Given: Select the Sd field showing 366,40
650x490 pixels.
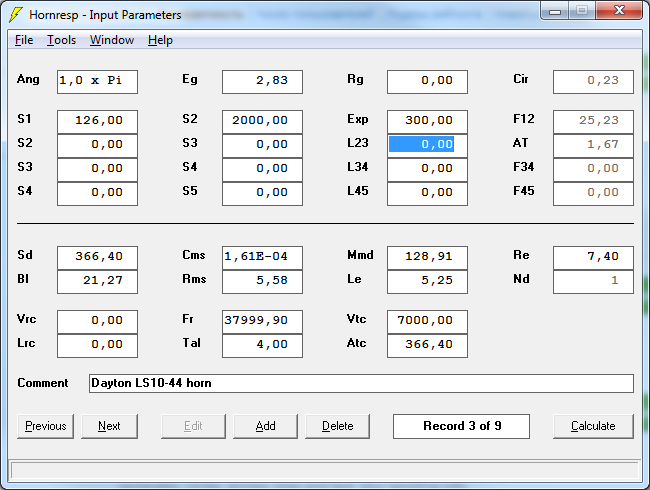Looking at the screenshot, I should tap(97, 258).
